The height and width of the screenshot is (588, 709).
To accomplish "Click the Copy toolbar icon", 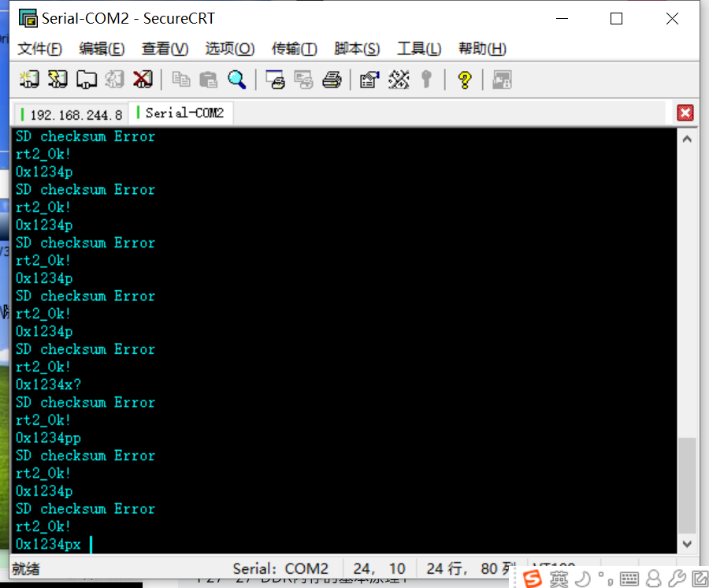I will (181, 79).
